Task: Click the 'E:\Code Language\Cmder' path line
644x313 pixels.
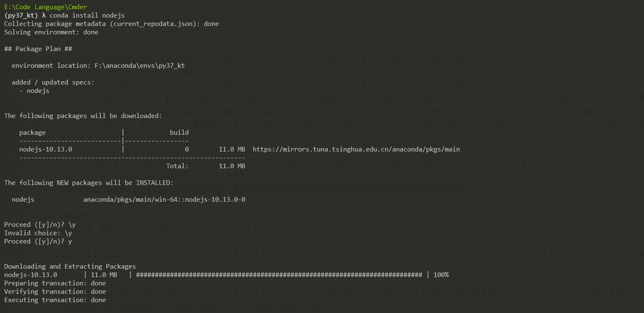Action: (46, 7)
